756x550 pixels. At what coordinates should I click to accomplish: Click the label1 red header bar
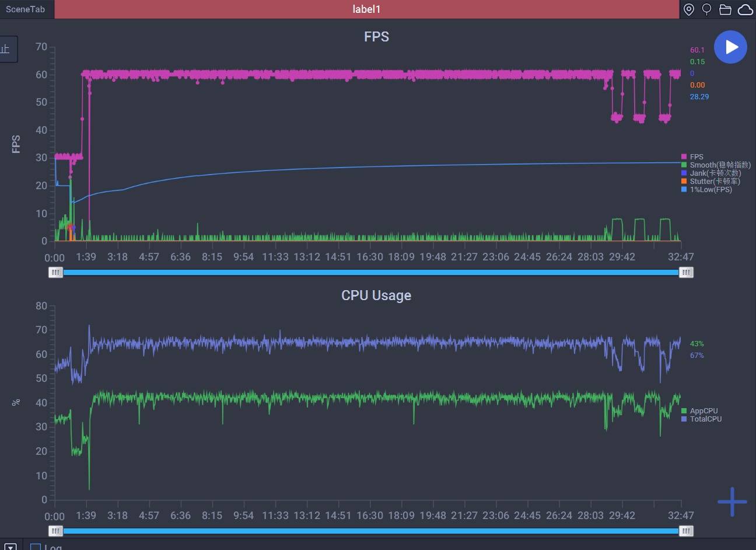coord(366,9)
